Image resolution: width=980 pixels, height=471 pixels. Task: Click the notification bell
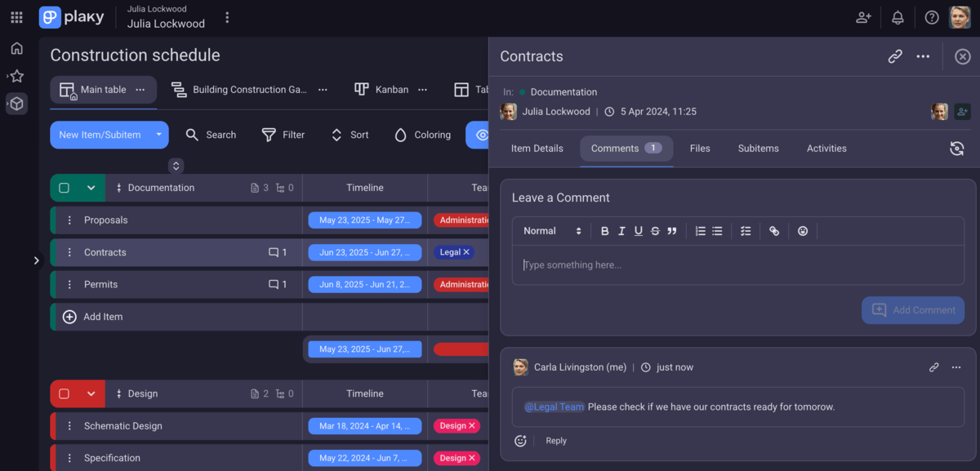898,16
